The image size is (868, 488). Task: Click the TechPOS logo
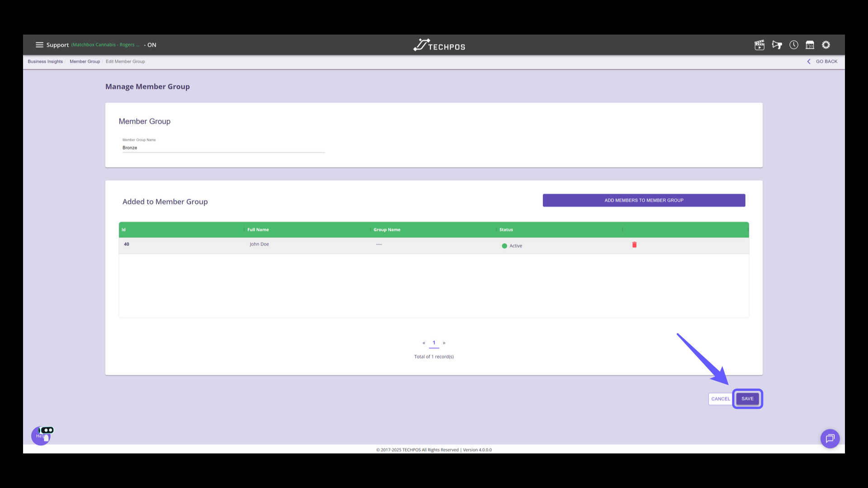439,45
